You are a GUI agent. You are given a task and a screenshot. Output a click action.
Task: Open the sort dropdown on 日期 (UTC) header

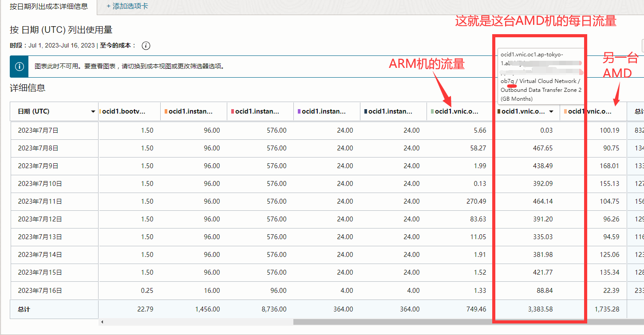pos(93,111)
